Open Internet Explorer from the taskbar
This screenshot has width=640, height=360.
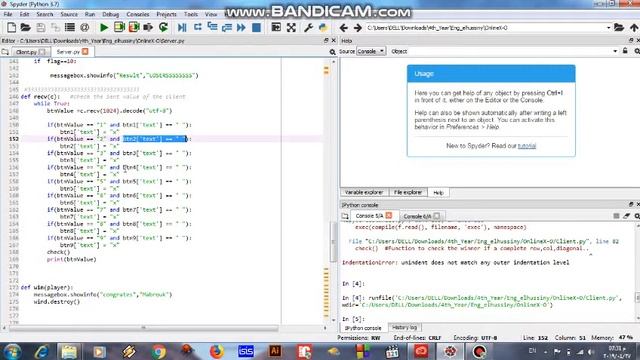[x=41, y=351]
